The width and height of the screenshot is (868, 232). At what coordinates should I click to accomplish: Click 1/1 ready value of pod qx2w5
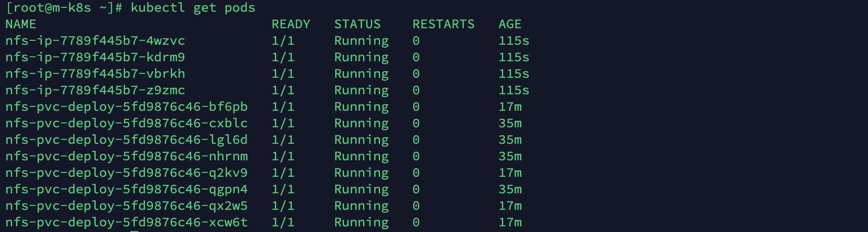tap(283, 206)
